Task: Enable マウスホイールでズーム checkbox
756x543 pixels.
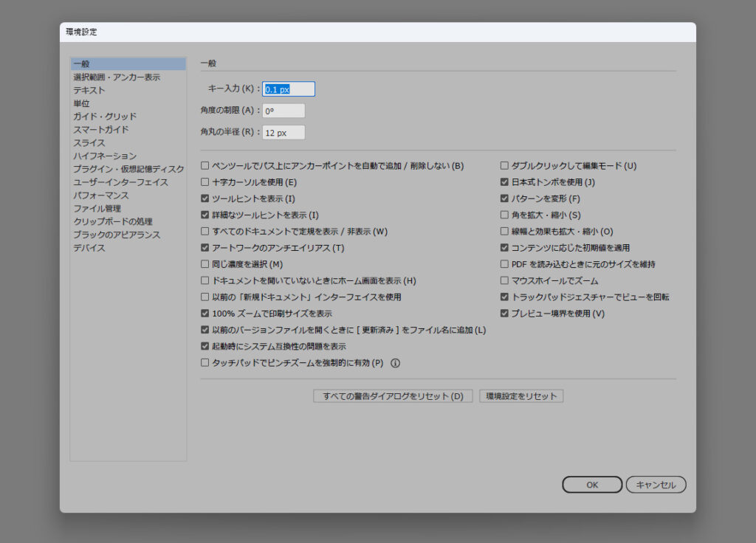Action: [x=505, y=281]
